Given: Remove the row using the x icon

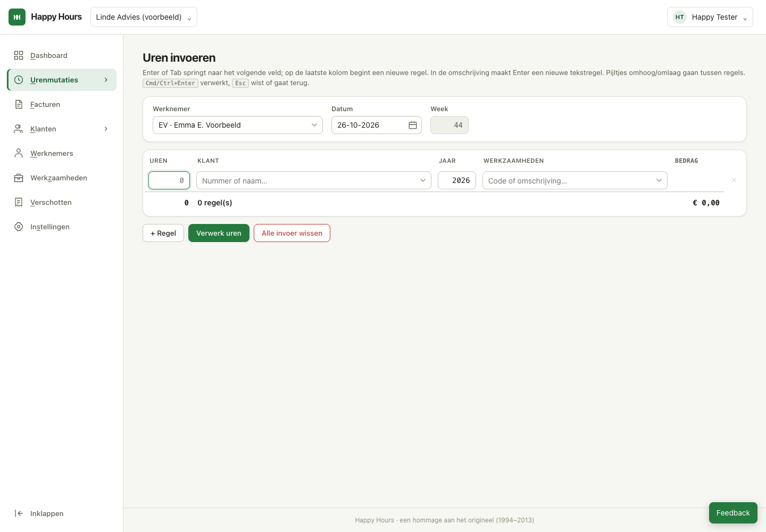Looking at the screenshot, I should pos(734,180).
